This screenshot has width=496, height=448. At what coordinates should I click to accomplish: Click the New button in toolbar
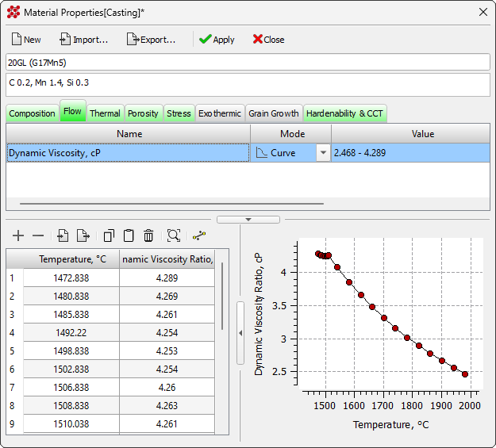(25, 40)
